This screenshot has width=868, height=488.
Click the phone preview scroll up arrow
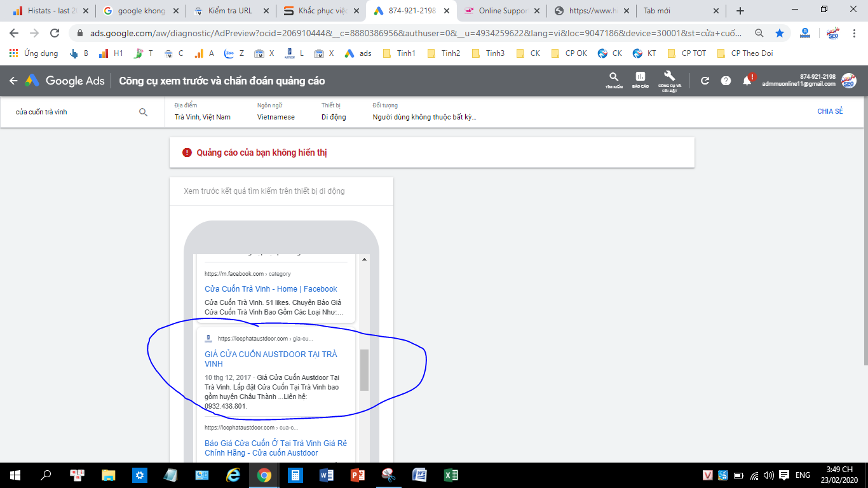364,259
